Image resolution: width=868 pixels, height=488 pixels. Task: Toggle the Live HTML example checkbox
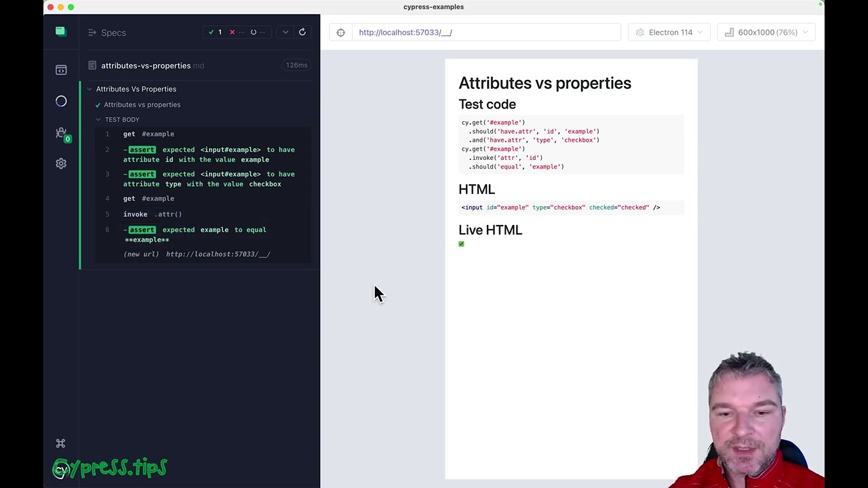461,244
